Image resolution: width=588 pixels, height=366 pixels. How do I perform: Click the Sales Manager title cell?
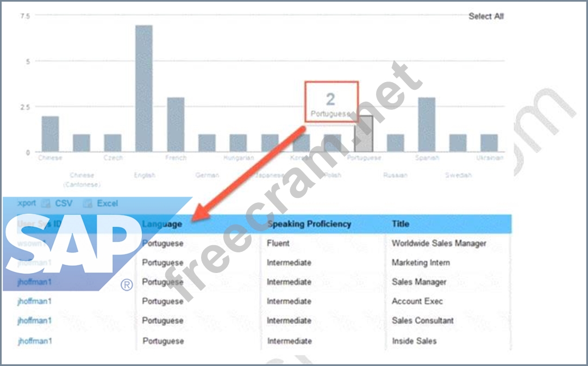419,282
